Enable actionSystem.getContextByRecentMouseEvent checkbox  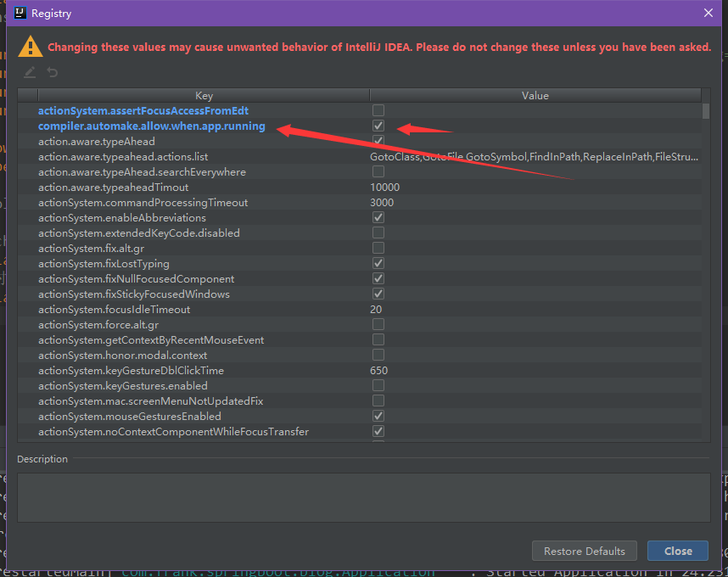[378, 340]
